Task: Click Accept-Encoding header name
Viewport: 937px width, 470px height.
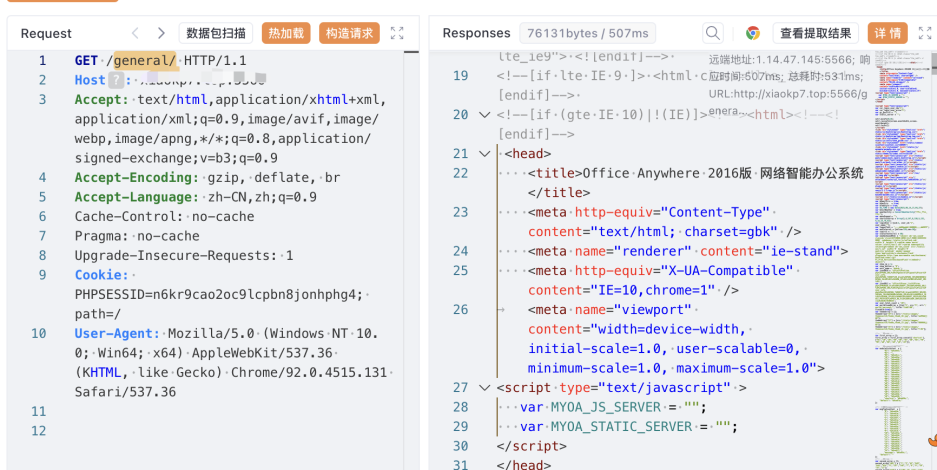Action: [137, 177]
